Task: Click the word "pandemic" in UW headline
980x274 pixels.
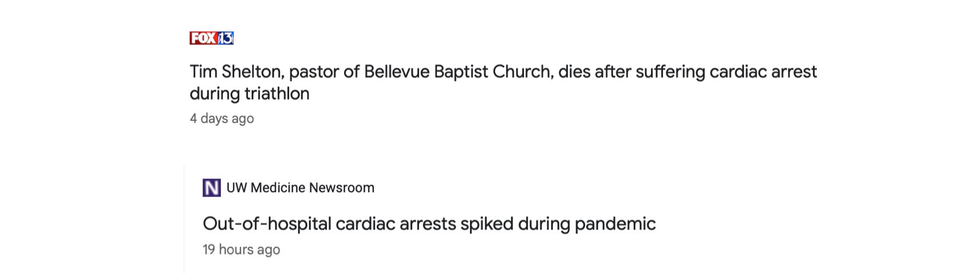Action: [x=615, y=224]
